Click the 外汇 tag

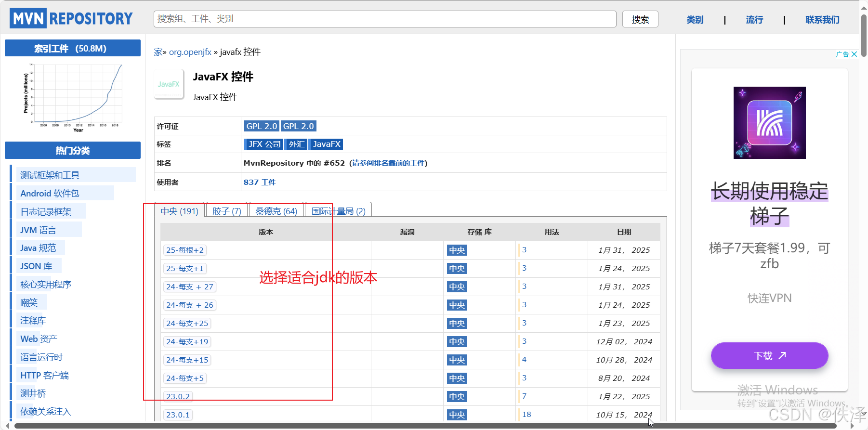(x=296, y=144)
